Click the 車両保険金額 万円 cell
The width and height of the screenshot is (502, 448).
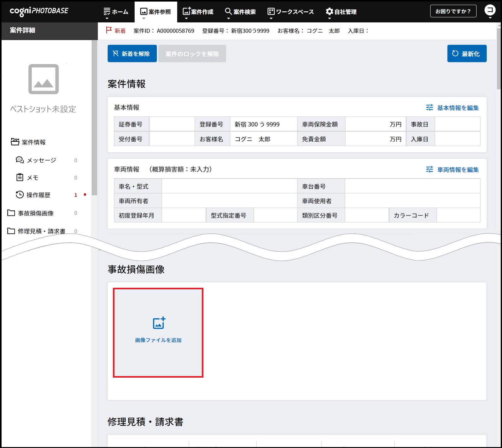click(x=376, y=124)
